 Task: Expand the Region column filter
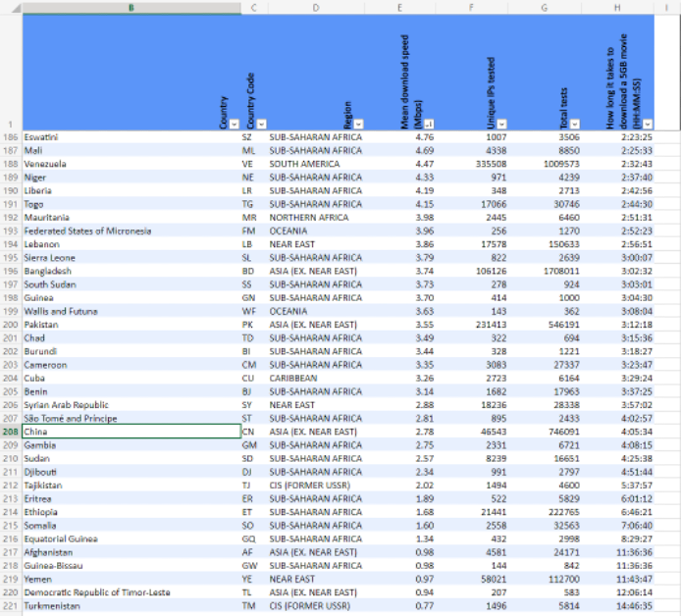(358, 124)
